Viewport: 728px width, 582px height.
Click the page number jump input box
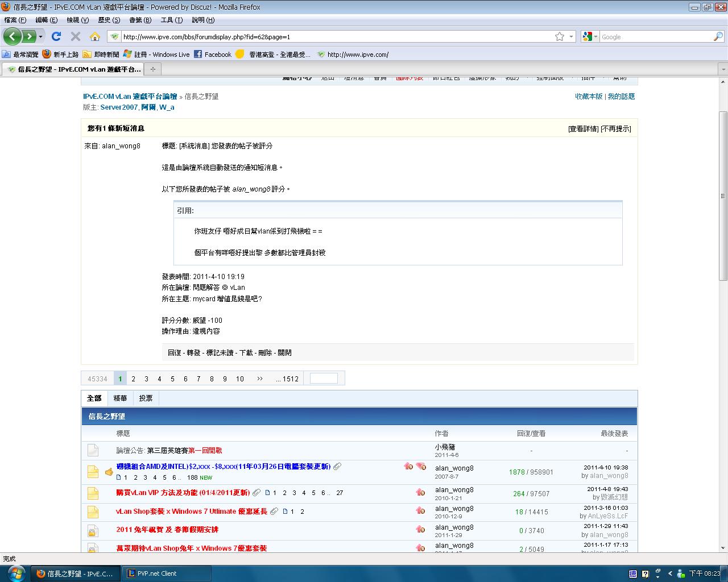[x=324, y=379]
